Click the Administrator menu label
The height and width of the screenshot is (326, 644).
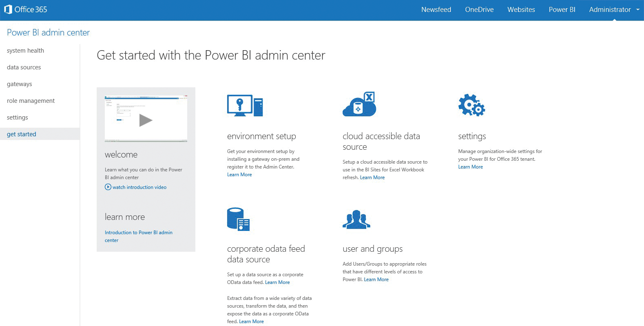pos(610,9)
